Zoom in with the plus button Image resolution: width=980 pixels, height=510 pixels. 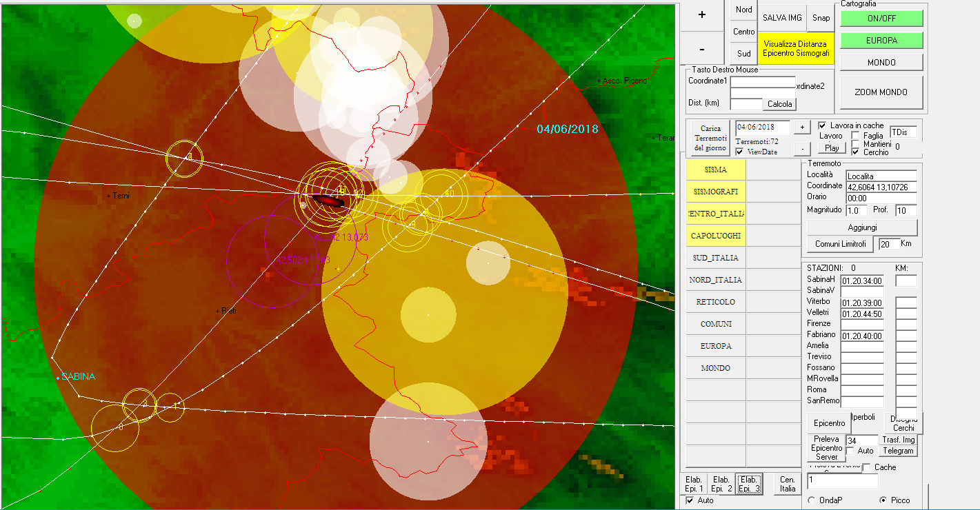702,15
